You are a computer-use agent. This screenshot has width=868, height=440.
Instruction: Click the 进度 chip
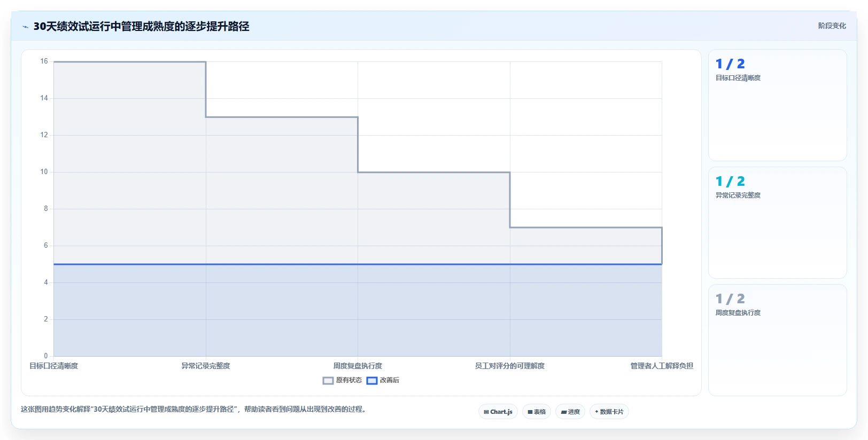click(570, 412)
